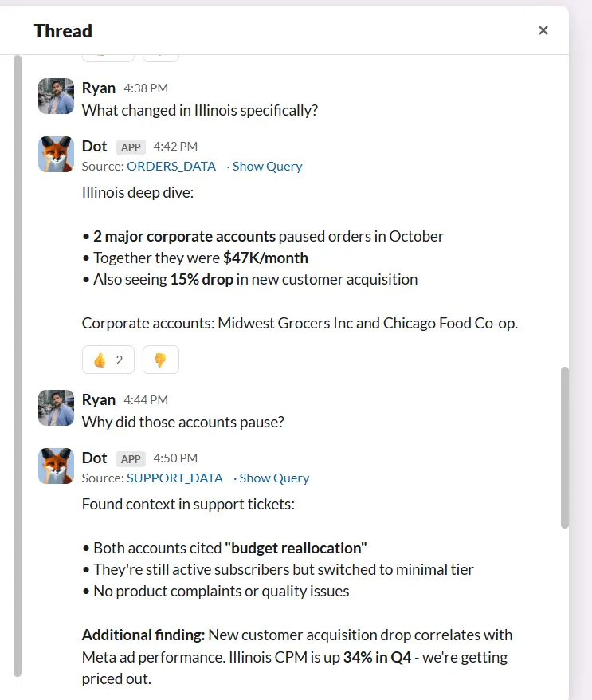Click the 4:42 PM message timestamp
The width and height of the screenshot is (592, 700).
(x=175, y=147)
